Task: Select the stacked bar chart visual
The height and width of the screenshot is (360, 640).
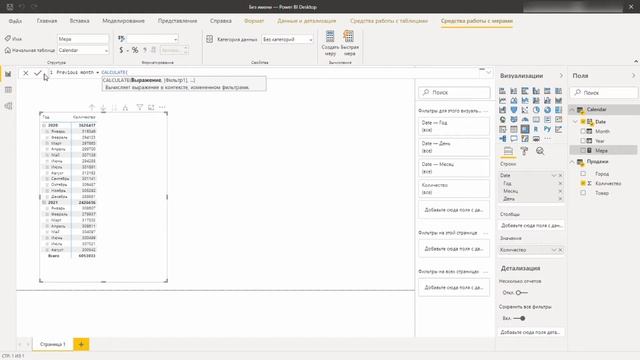Action: pos(502,91)
